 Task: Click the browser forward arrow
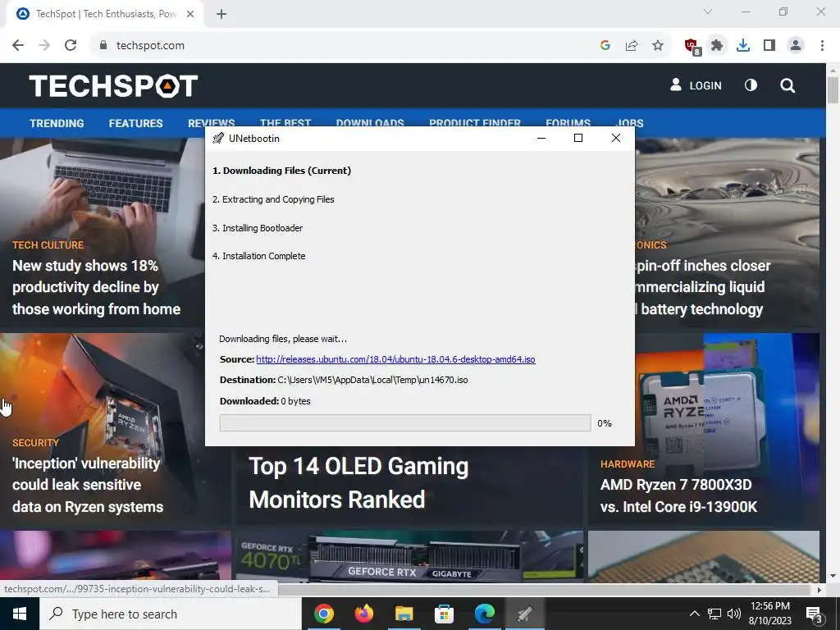pyautogui.click(x=44, y=46)
